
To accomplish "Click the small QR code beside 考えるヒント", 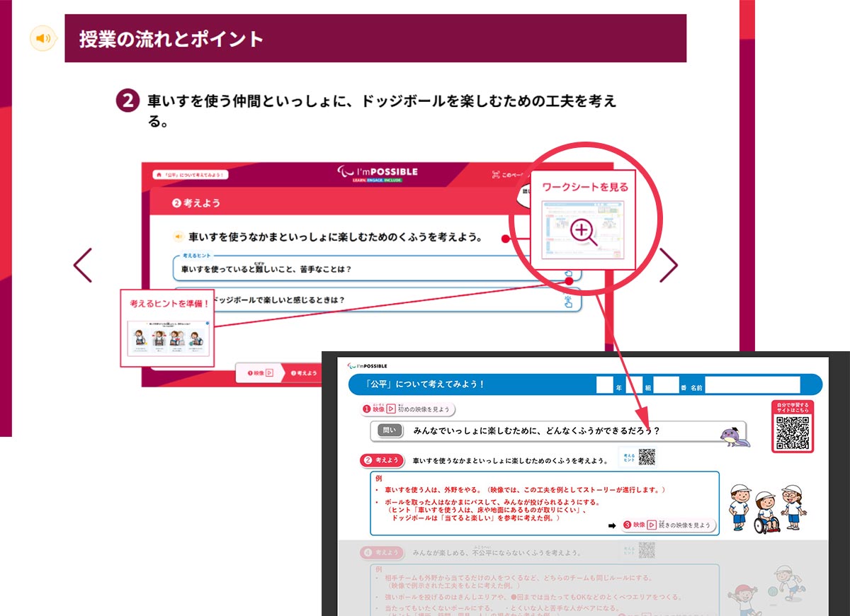I will 646,457.
